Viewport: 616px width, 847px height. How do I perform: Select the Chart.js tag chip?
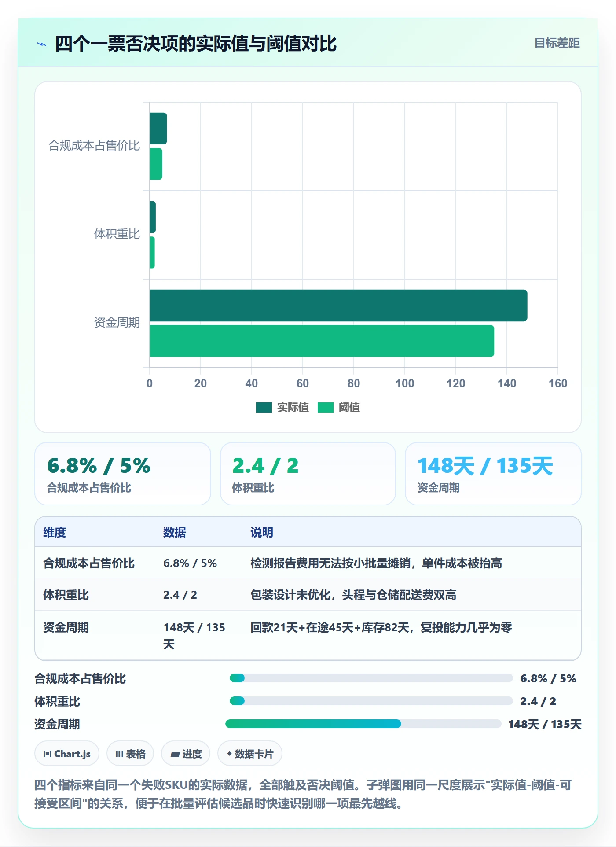[67, 754]
